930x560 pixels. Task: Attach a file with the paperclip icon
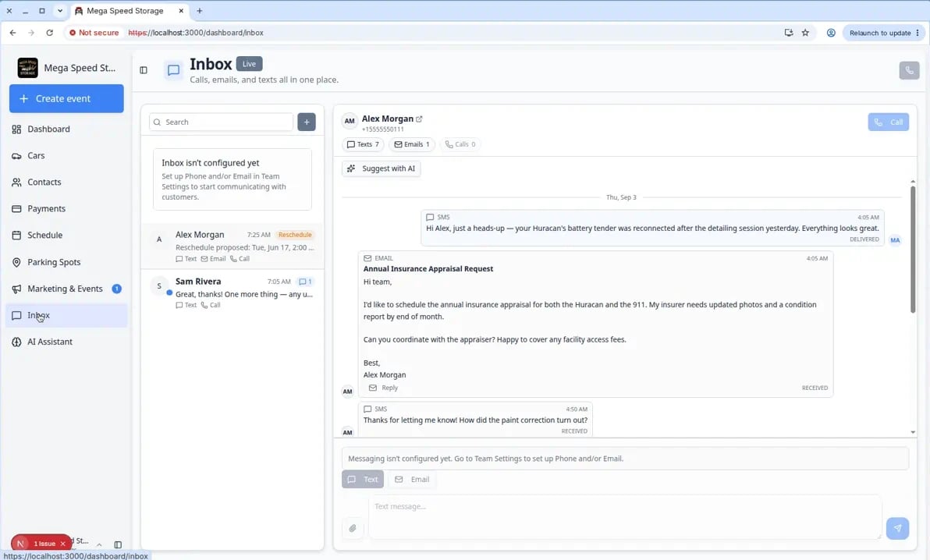[353, 528]
